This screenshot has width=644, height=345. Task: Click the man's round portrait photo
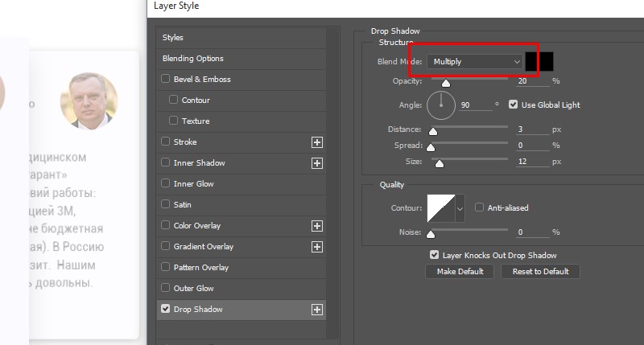(x=89, y=101)
